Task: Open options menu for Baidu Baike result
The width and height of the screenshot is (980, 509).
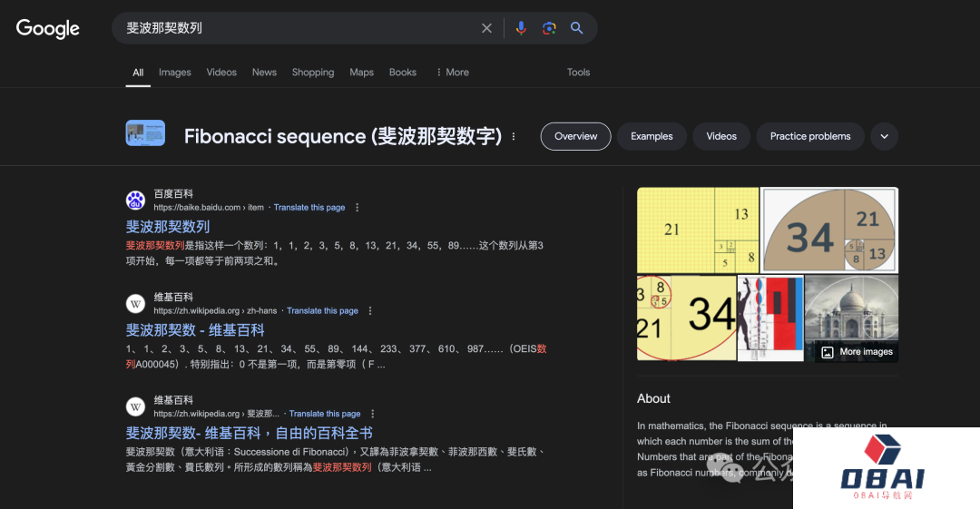Action: (357, 208)
